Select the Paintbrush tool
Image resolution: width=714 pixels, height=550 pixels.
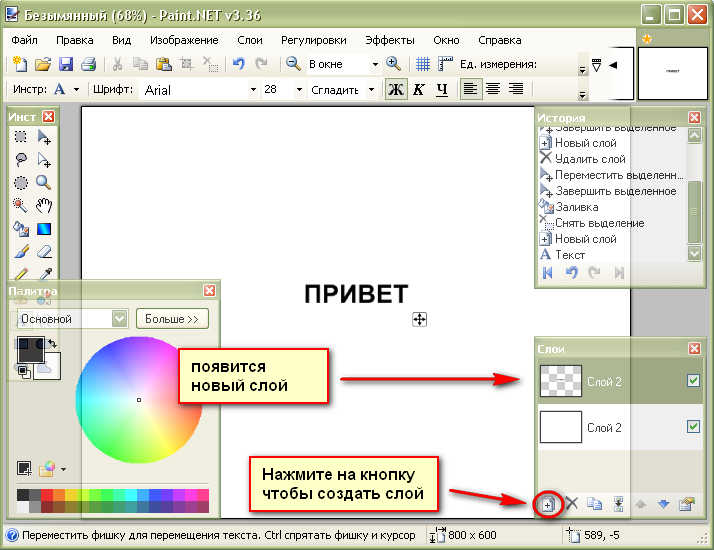click(21, 251)
